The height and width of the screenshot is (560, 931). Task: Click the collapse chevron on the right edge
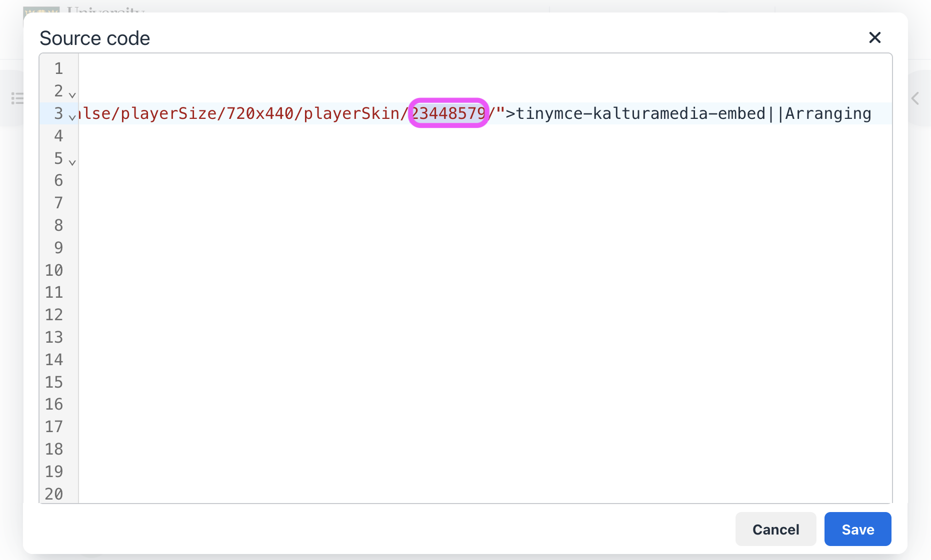915,98
